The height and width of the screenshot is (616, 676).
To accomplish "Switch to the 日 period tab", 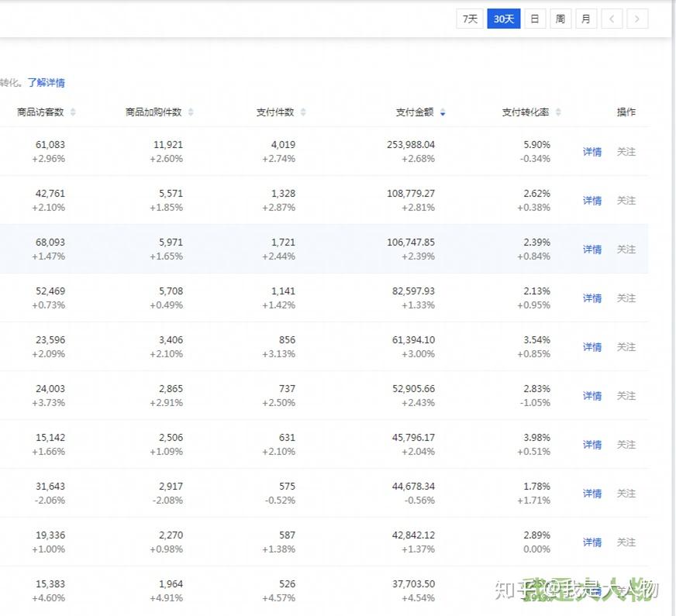I will point(535,19).
